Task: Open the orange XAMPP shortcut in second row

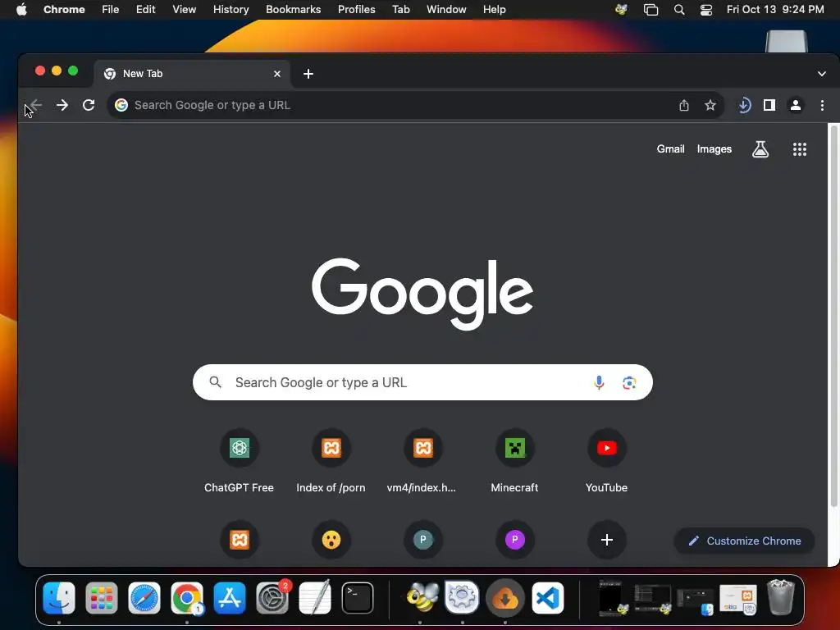Action: click(239, 540)
